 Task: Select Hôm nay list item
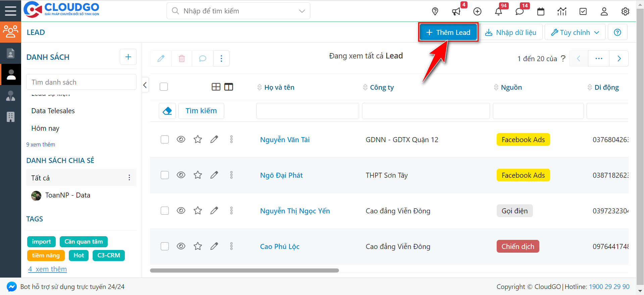[45, 128]
